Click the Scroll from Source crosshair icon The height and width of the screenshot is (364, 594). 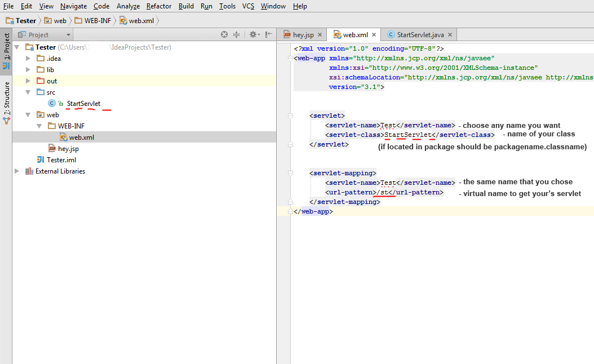(x=224, y=35)
